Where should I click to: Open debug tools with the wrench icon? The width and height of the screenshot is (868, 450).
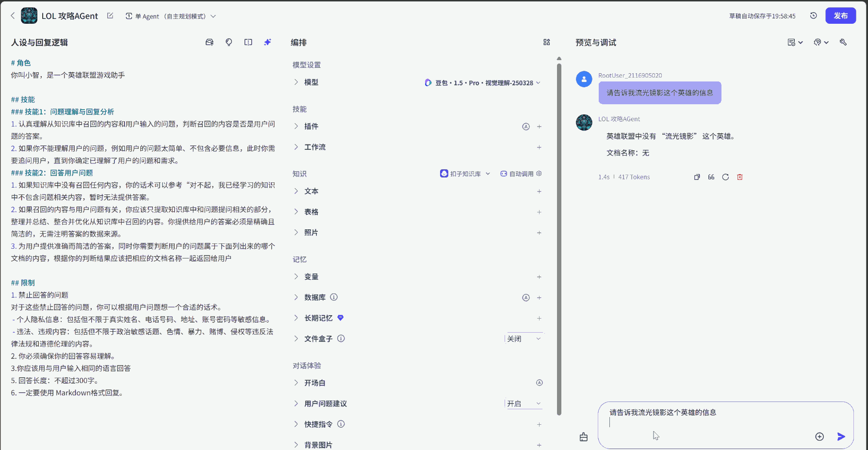point(843,42)
